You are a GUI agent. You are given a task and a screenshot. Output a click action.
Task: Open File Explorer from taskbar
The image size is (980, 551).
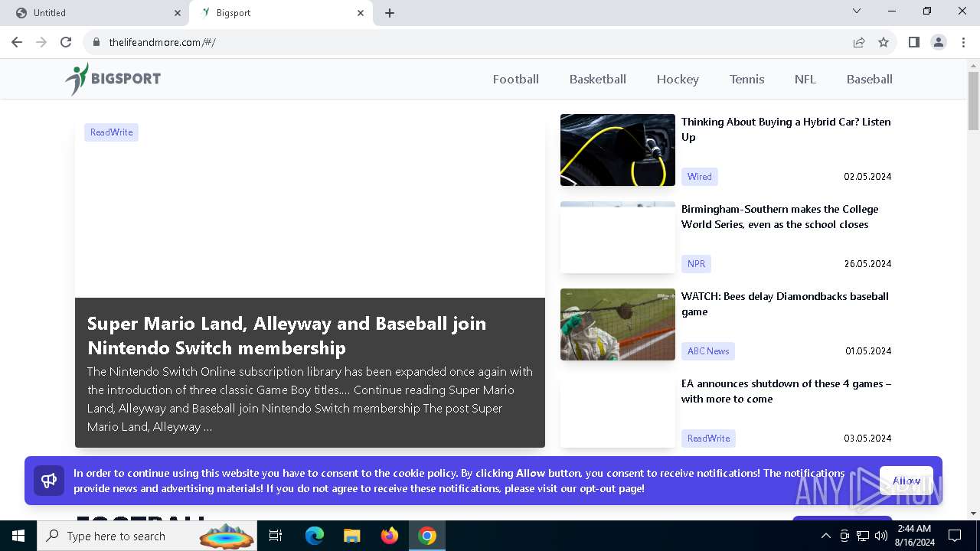click(x=351, y=536)
